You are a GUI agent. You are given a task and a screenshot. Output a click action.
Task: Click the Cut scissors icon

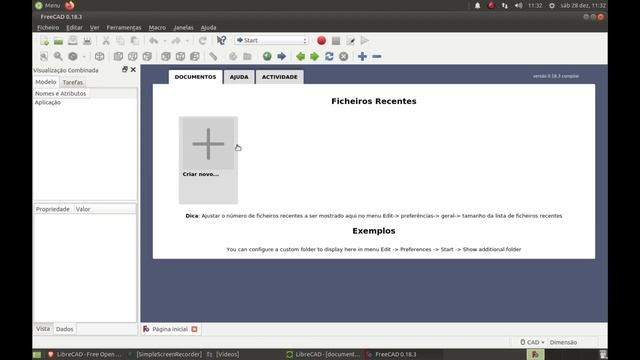tap(106, 41)
